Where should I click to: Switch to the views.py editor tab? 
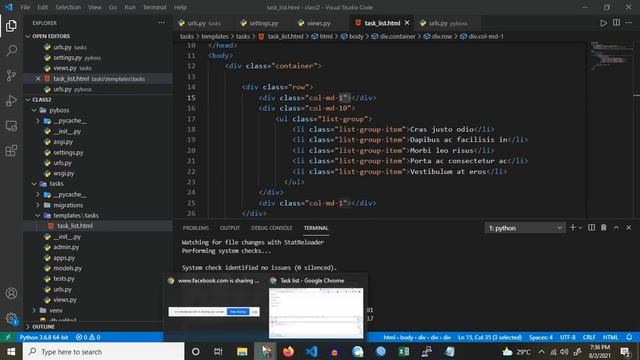(x=319, y=23)
